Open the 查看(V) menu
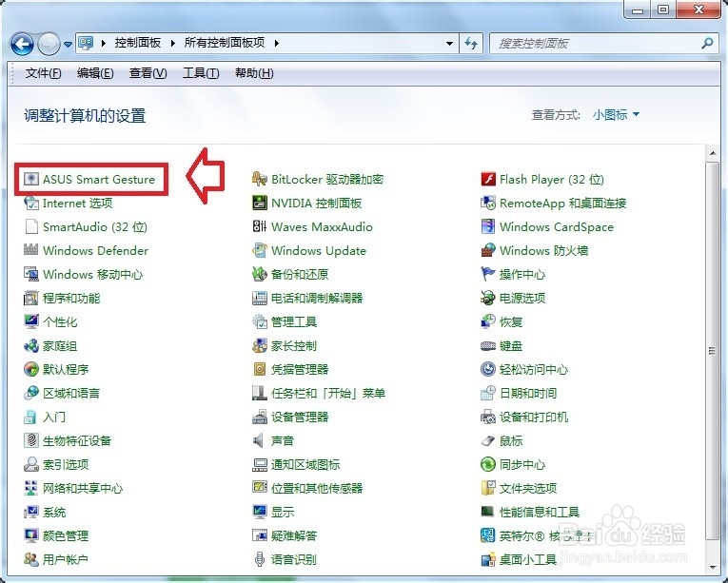The image size is (728, 583). tap(148, 73)
